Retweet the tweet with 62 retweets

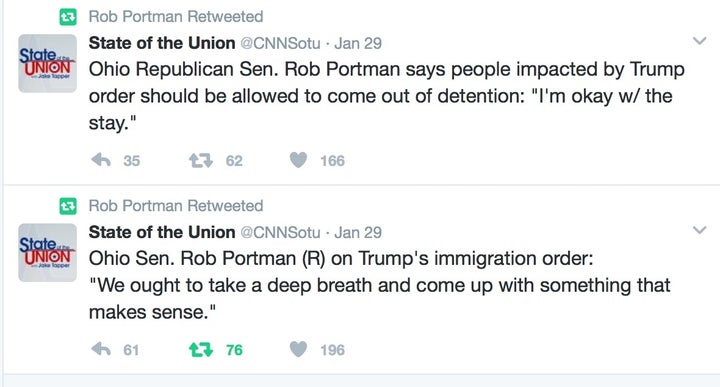[201, 160]
